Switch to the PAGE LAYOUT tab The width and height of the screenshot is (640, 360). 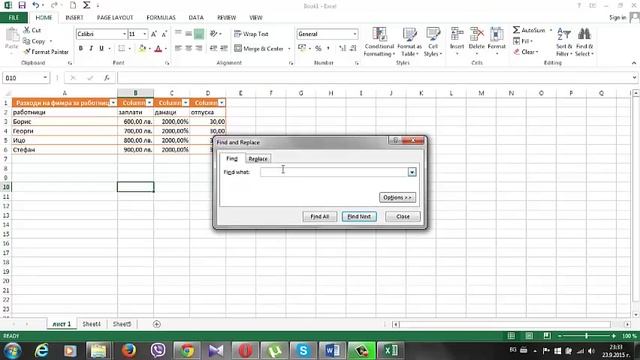tap(115, 18)
